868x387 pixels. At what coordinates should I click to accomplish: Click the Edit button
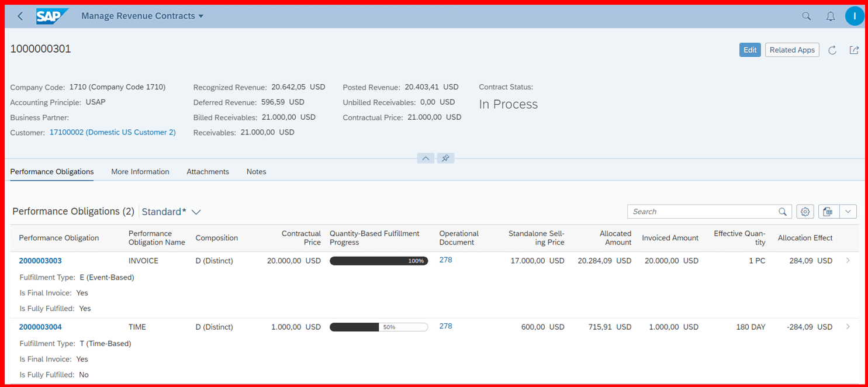point(750,50)
